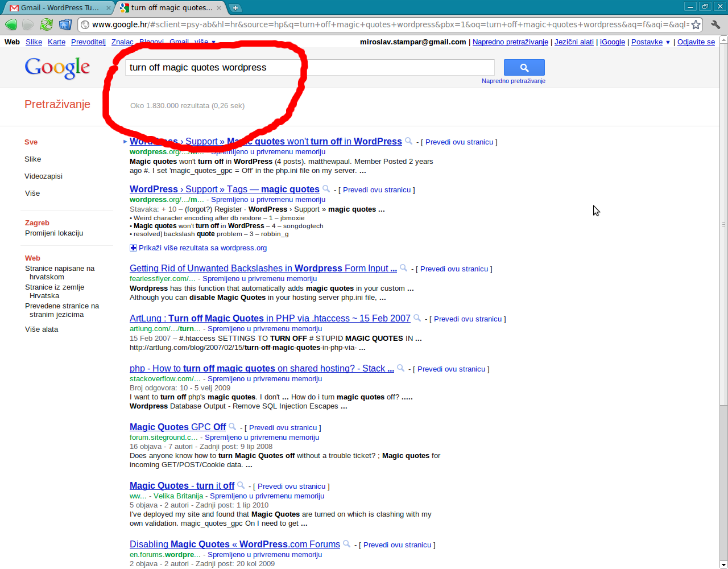This screenshot has width=728, height=569.
Task: Click preview magnifier beside Stack Overflow result
Action: click(x=401, y=368)
